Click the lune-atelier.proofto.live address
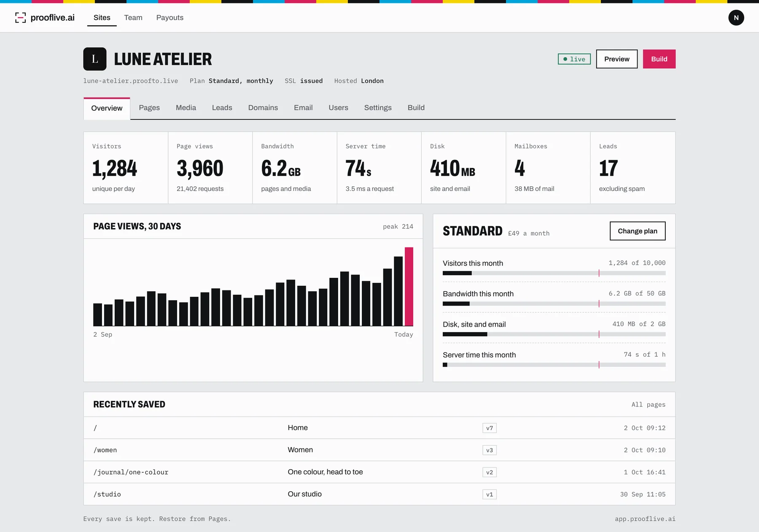This screenshot has width=759, height=532. coord(131,81)
